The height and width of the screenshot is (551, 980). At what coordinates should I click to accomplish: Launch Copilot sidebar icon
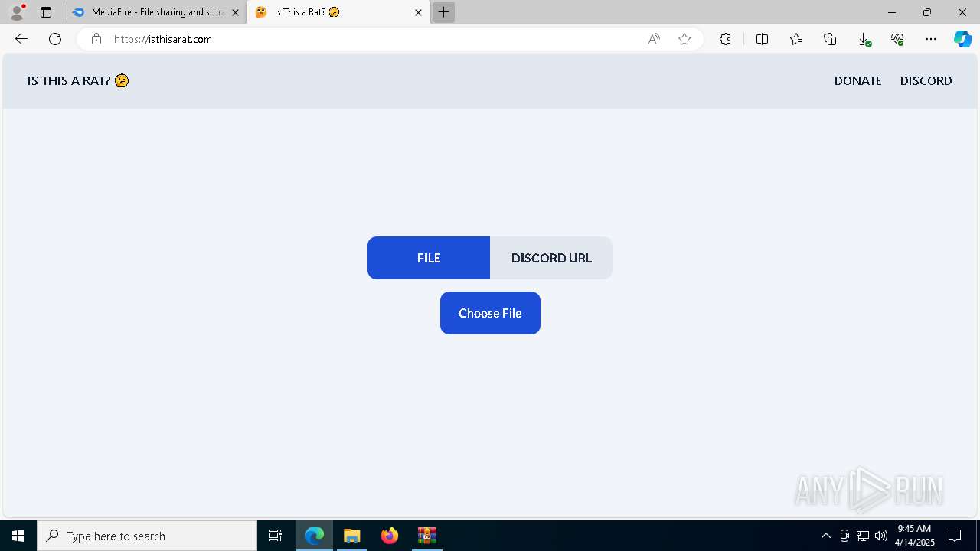tap(962, 39)
